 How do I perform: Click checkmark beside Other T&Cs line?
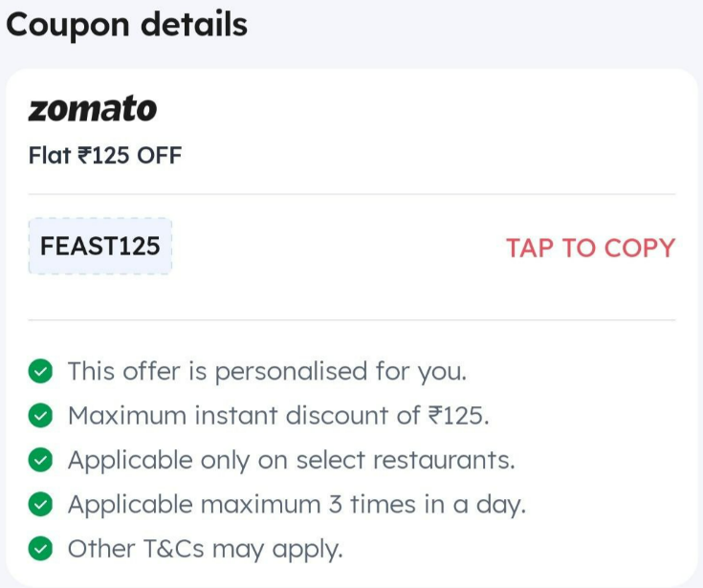[40, 549]
